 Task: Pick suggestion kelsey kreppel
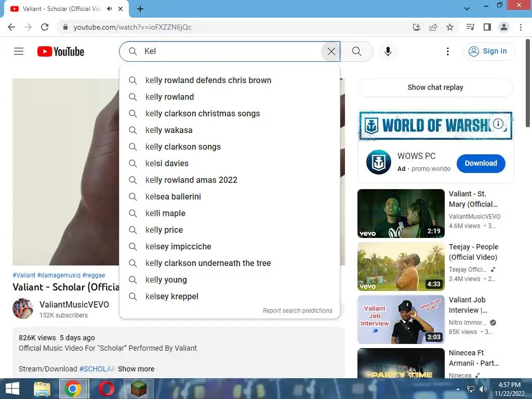click(229, 296)
